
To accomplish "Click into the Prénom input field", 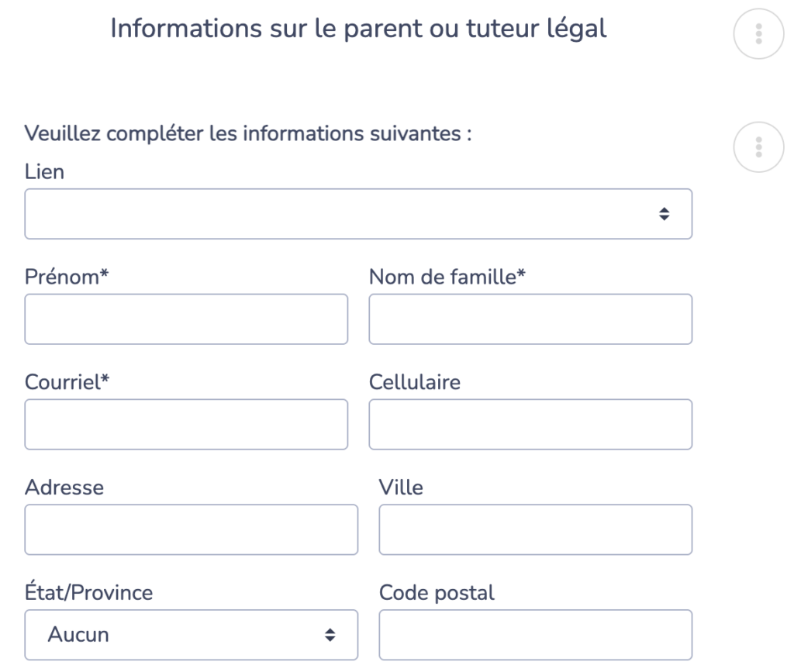I will (x=186, y=319).
